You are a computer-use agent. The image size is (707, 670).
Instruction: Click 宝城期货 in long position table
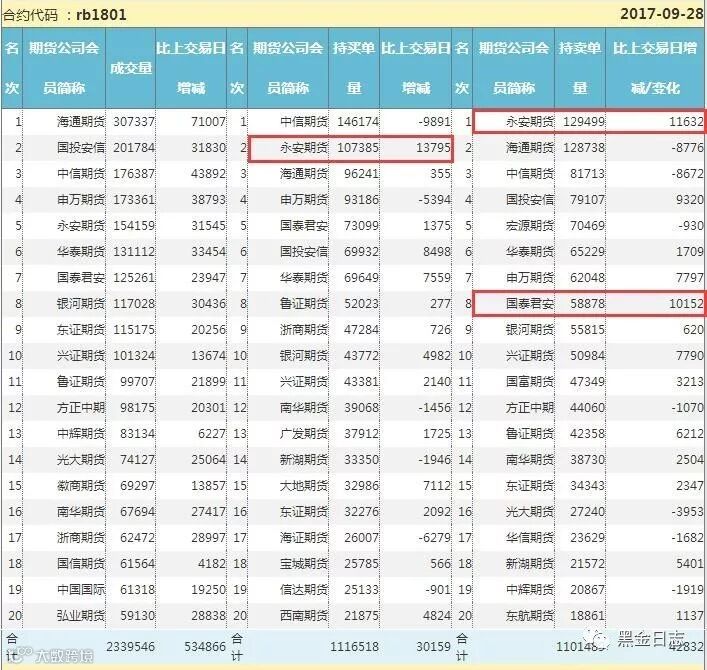coord(304,564)
